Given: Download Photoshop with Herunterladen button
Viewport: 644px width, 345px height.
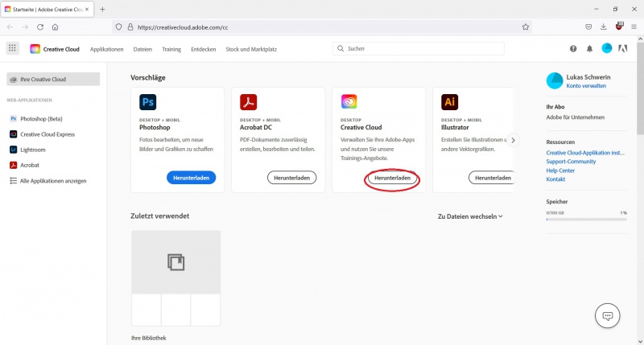Looking at the screenshot, I should 191,178.
